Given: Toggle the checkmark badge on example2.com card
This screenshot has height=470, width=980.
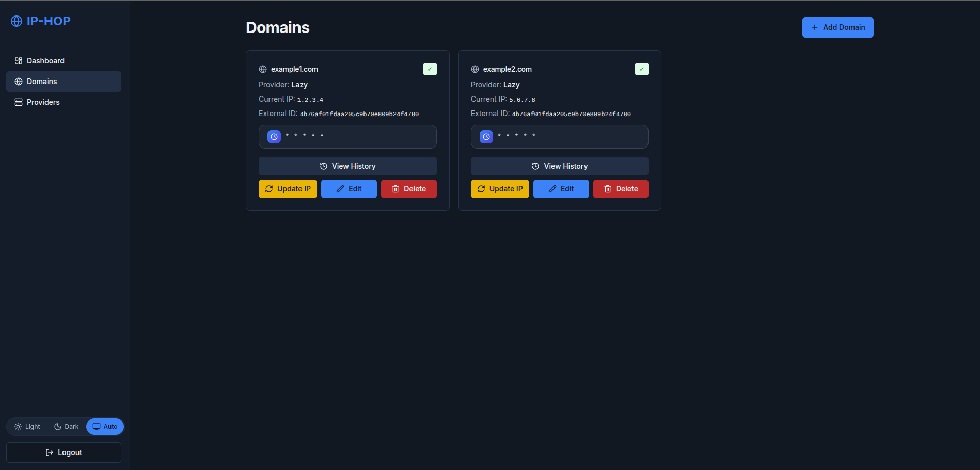Looking at the screenshot, I should (641, 69).
